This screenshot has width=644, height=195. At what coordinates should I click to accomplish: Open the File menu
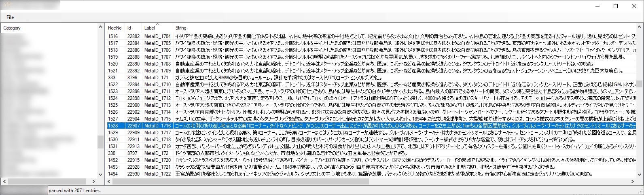tap(10, 17)
